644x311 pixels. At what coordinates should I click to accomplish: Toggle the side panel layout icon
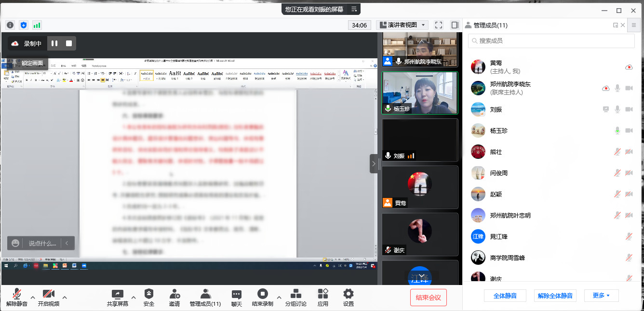(x=455, y=25)
